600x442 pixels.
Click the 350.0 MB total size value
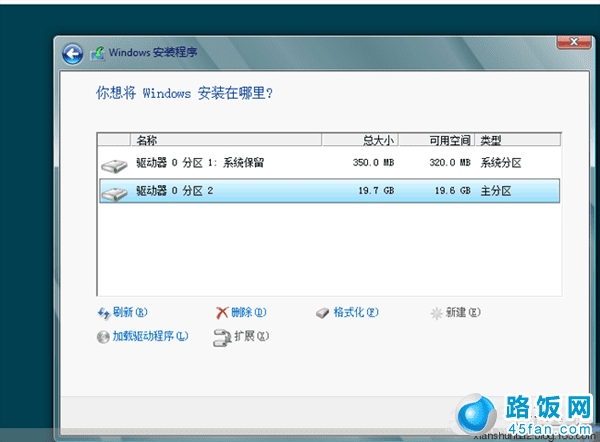pos(373,163)
